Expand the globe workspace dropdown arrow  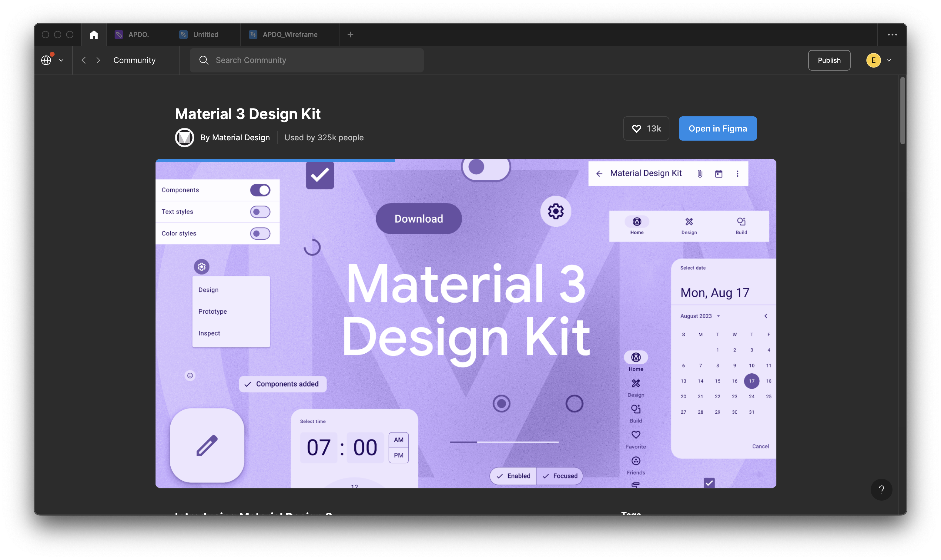pyautogui.click(x=61, y=60)
